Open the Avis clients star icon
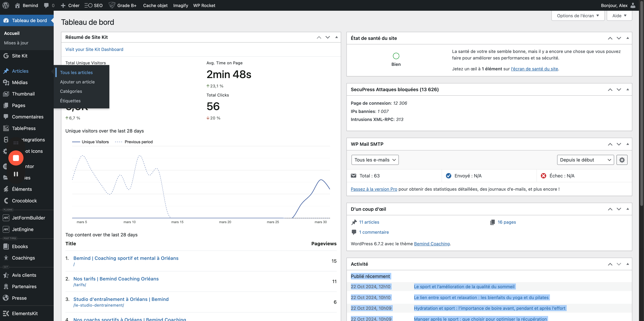 point(6,275)
